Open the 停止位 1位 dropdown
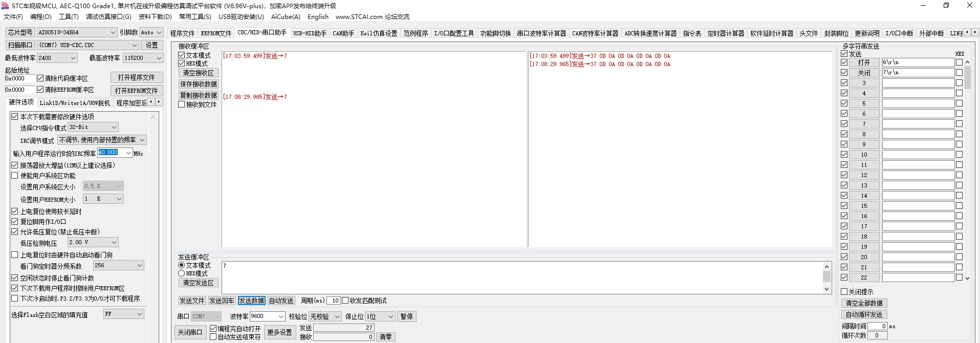 380,316
